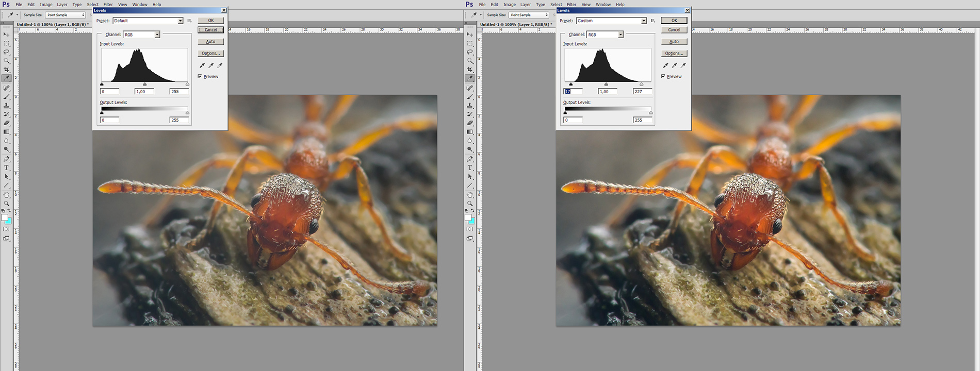
Task: Select the Pen tool in the right window
Action: coord(470,159)
